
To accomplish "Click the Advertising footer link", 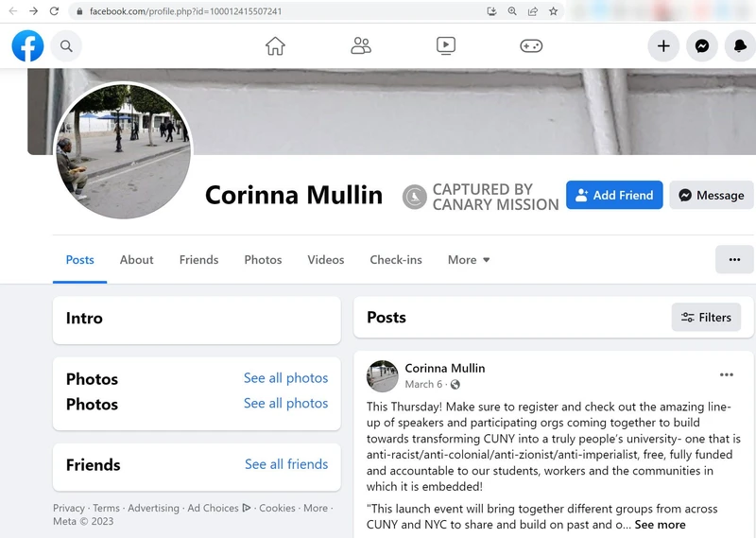I will (153, 508).
